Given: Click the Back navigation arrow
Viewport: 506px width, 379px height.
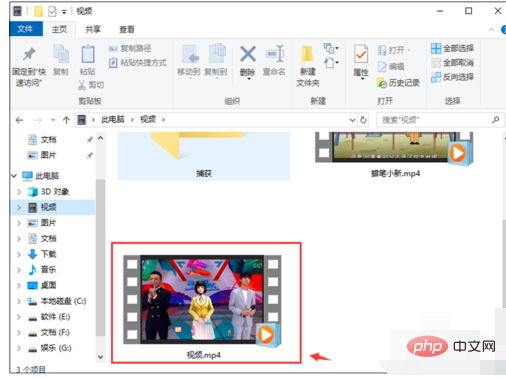Looking at the screenshot, I should [19, 120].
